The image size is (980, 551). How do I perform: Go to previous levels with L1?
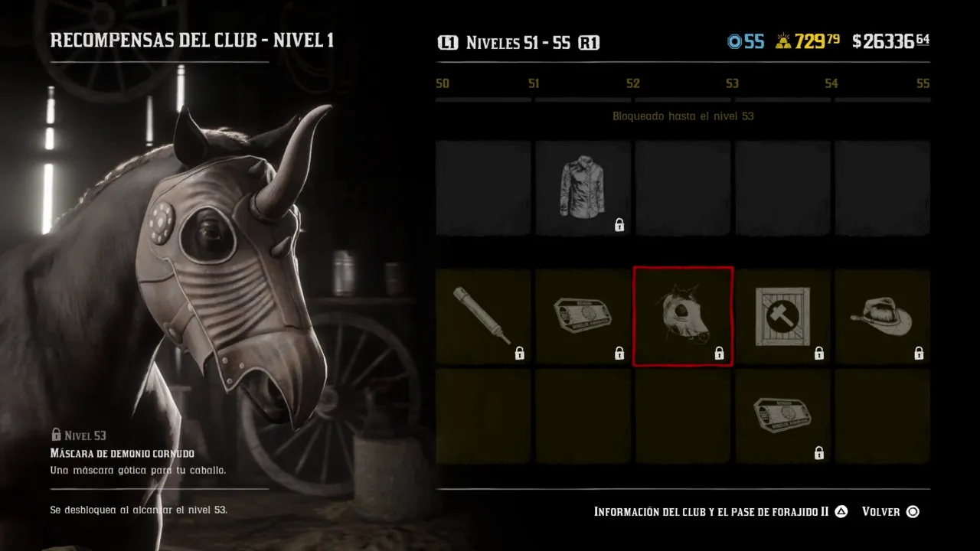(x=448, y=43)
